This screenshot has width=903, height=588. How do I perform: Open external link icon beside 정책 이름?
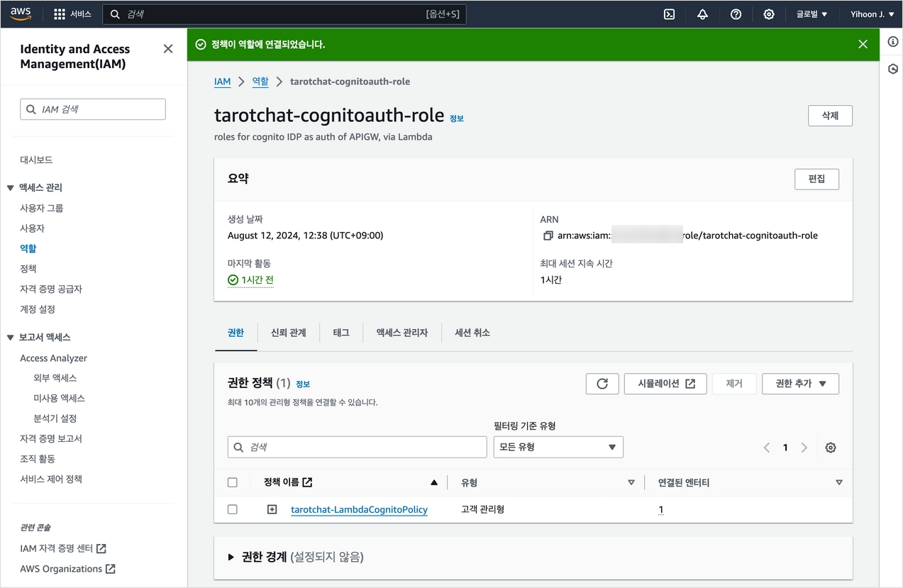[307, 482]
